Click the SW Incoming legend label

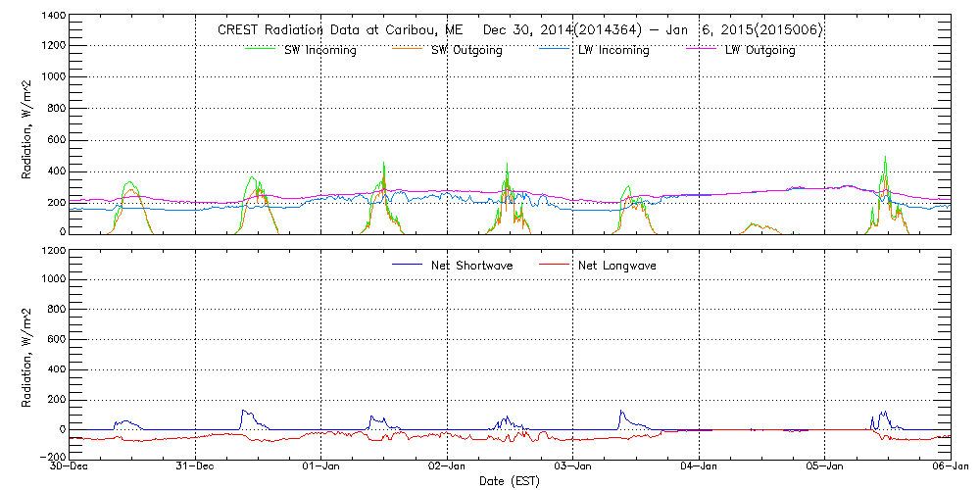point(319,50)
